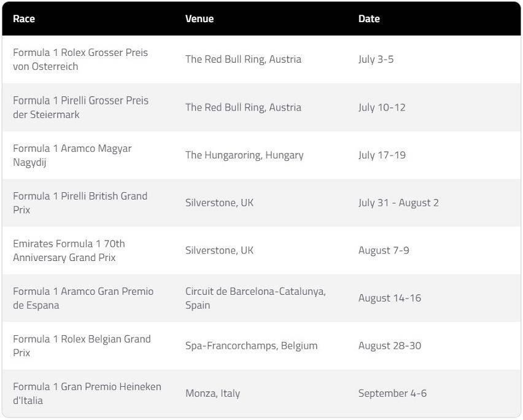
Task: Select Pirelli Grosser Preis der Steiermark race
Action: tap(80, 107)
